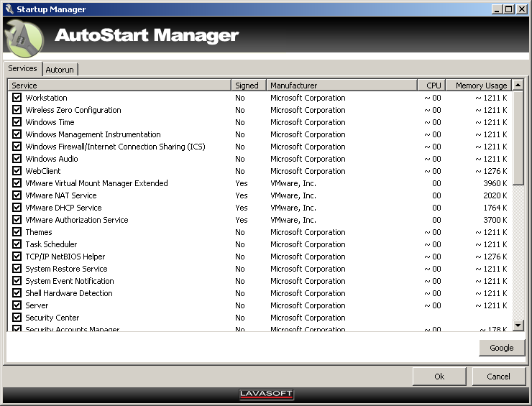532x406 pixels.
Task: Select the WebClient service name
Action: point(43,171)
